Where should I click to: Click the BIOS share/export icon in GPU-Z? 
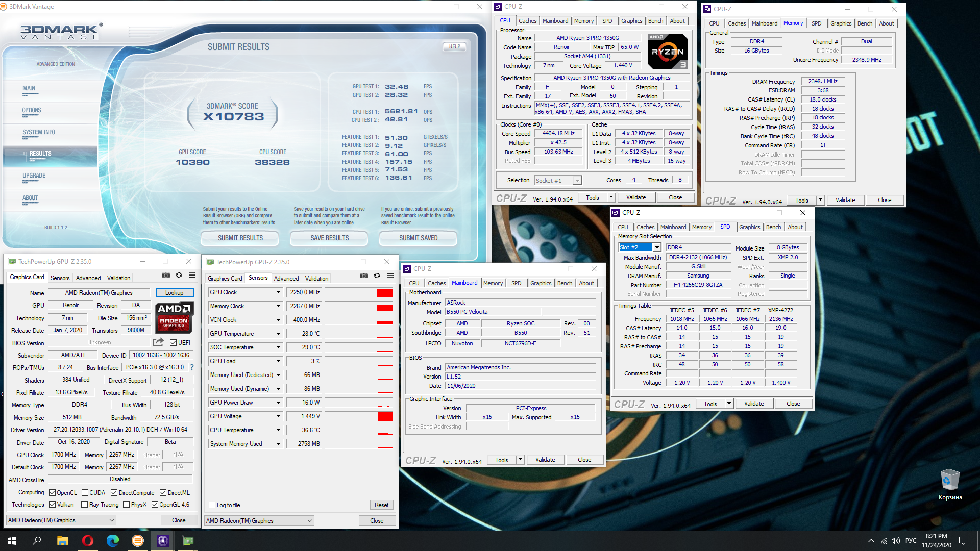click(159, 342)
